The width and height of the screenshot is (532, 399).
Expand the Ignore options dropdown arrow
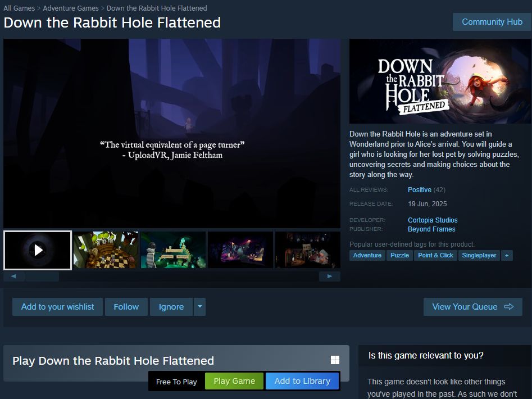pyautogui.click(x=200, y=307)
